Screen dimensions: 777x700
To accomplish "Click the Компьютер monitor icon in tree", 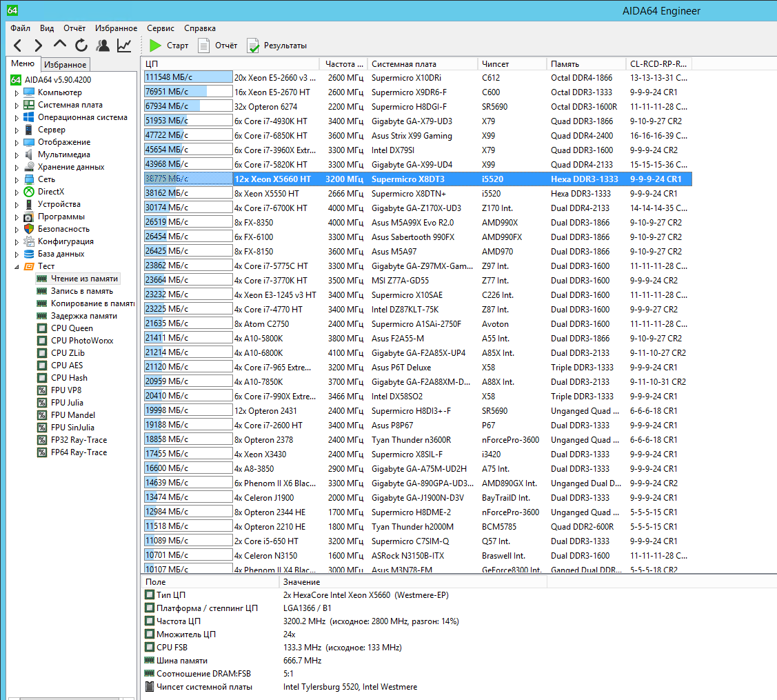I will [x=29, y=92].
